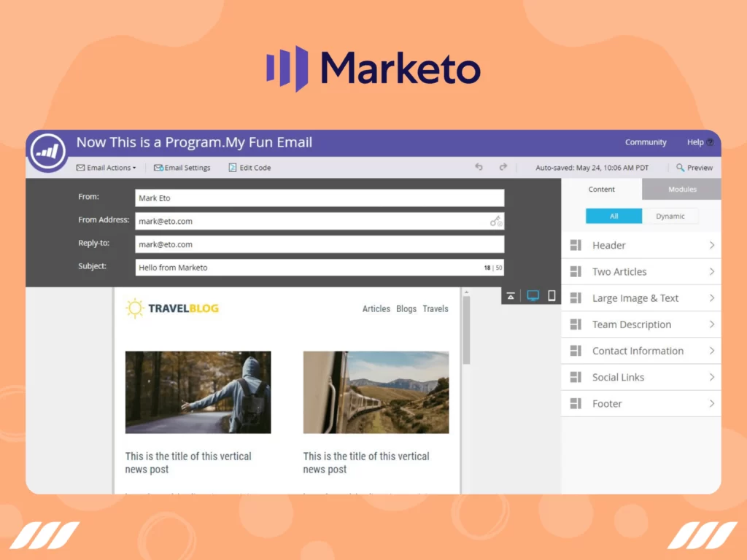Screen dimensions: 747x560
Task: Click the email canvas vertical scrollbar
Action: click(x=466, y=330)
